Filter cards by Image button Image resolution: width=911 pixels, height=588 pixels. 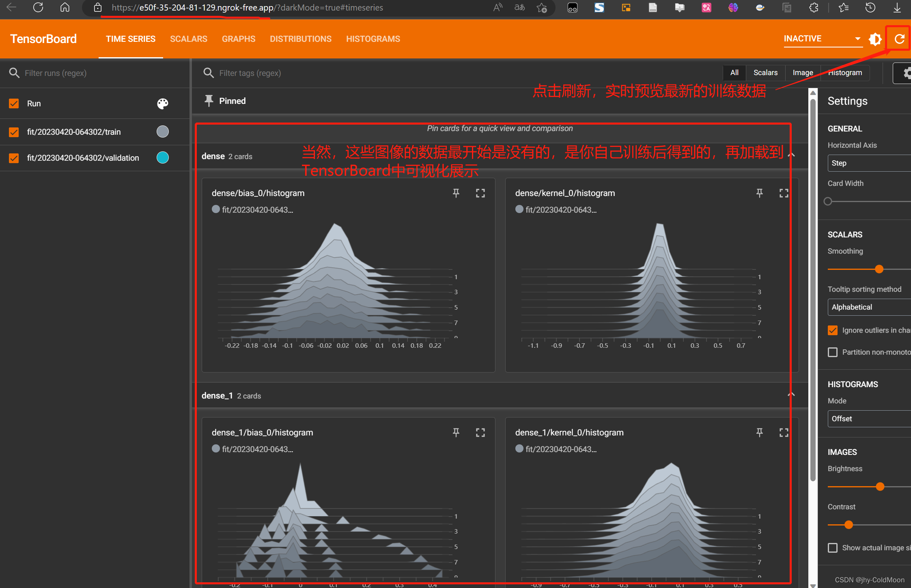click(x=803, y=73)
